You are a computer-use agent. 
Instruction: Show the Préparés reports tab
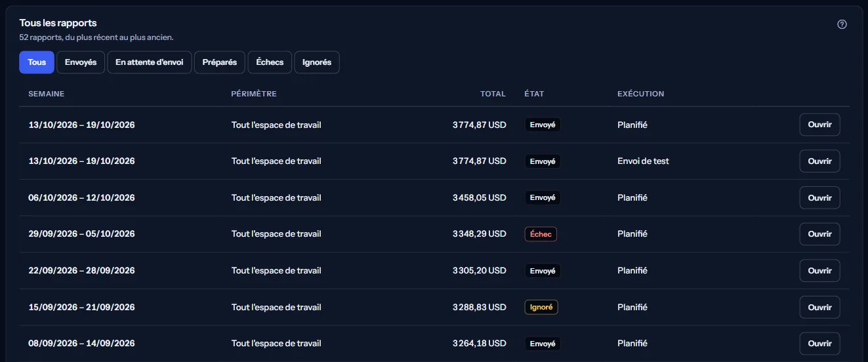(220, 62)
